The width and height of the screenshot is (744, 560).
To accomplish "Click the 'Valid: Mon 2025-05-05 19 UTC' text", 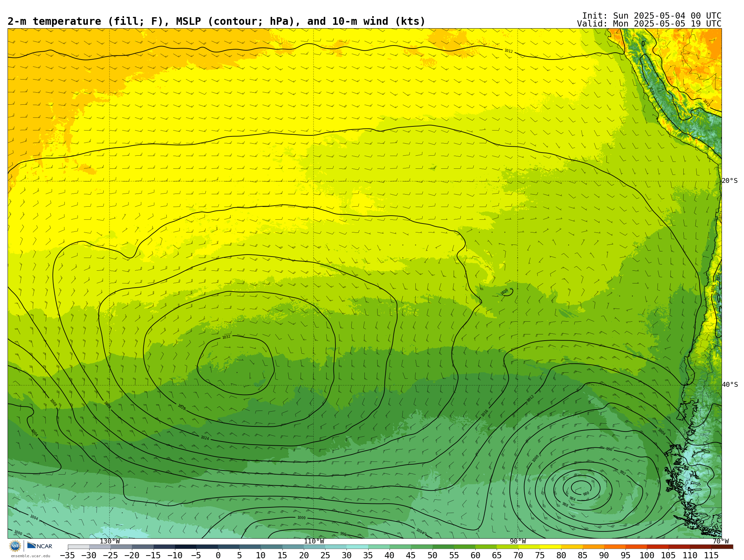I will pos(649,24).
